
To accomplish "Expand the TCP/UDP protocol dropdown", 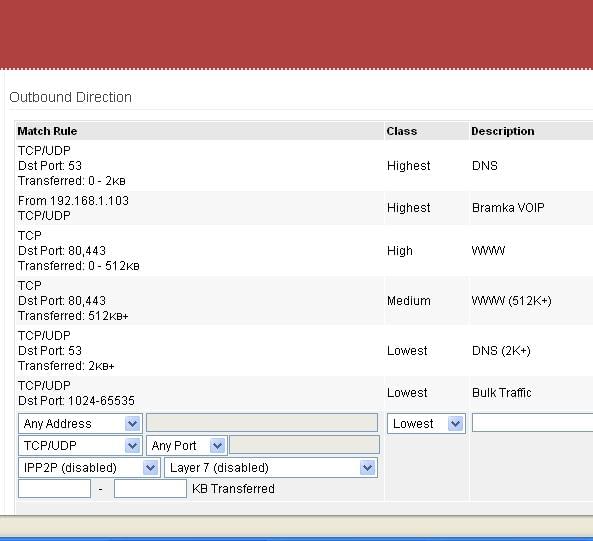I will (x=80, y=445).
